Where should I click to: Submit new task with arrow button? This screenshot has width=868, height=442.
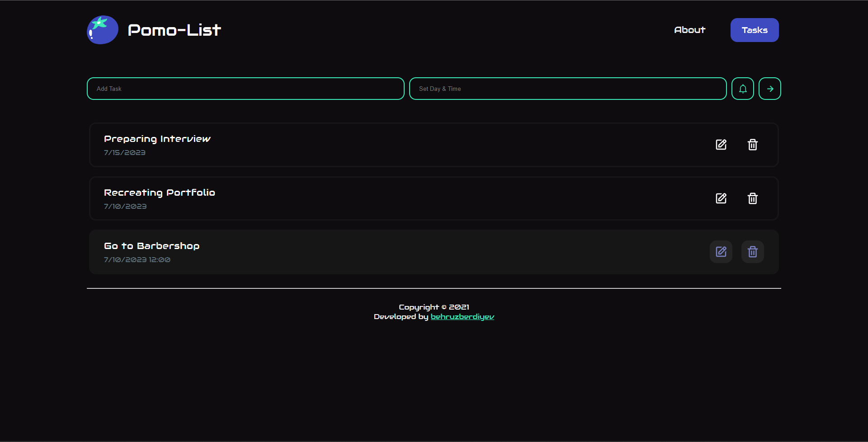[769, 89]
